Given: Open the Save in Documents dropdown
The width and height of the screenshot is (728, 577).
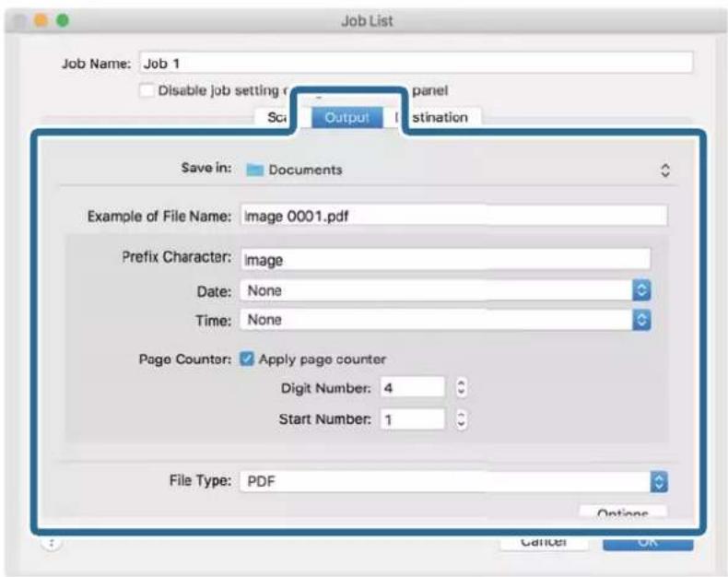Looking at the screenshot, I should [457, 170].
